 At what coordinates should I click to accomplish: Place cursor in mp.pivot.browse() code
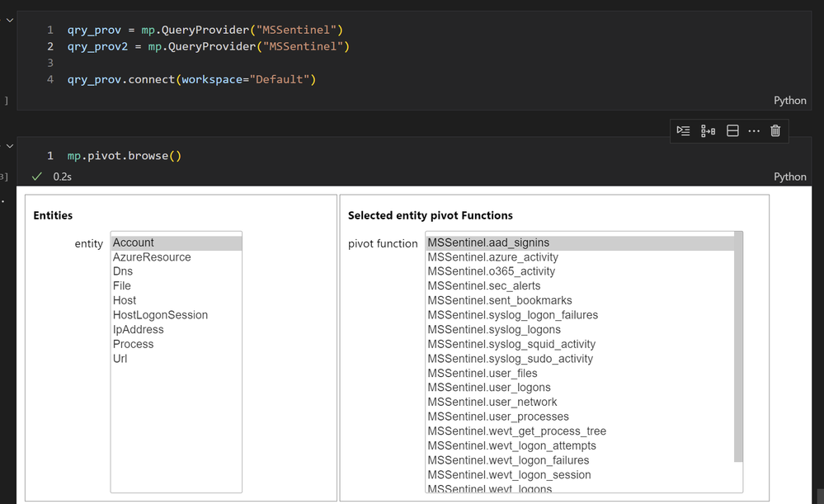[x=124, y=155]
